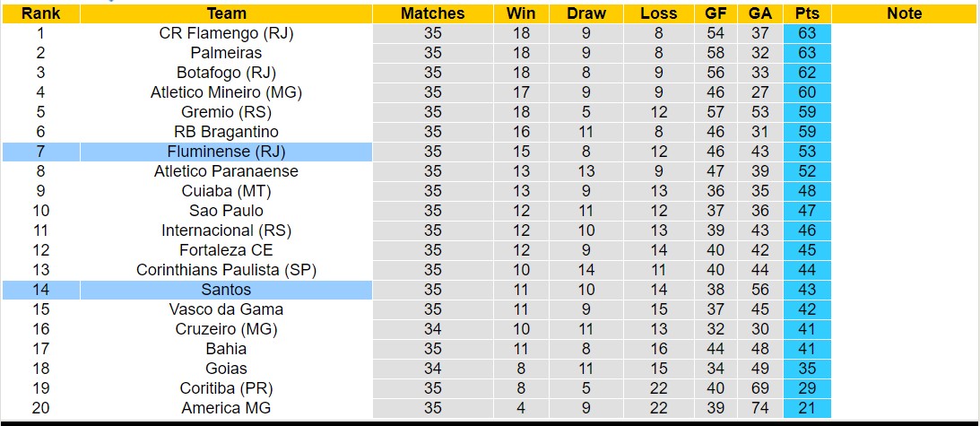Click the Team column header
The image size is (980, 426).
(226, 13)
